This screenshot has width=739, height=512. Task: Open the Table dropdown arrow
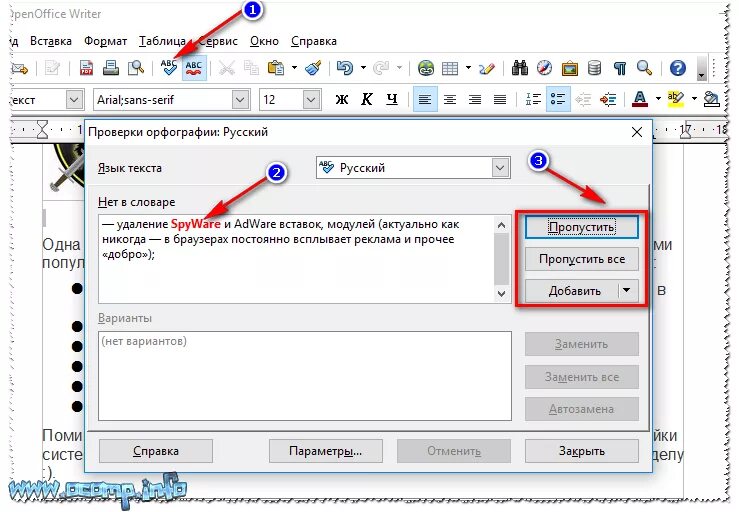[468, 68]
